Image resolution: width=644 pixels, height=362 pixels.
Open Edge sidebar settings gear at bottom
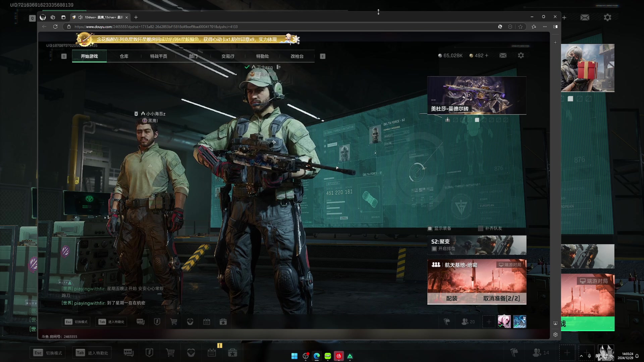click(x=555, y=335)
